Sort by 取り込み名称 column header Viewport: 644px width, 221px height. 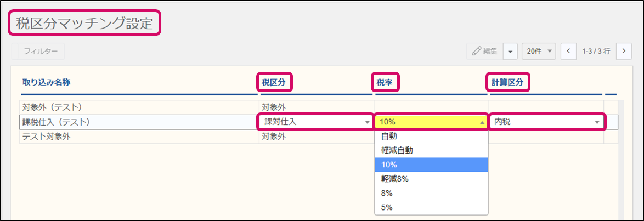(46, 83)
